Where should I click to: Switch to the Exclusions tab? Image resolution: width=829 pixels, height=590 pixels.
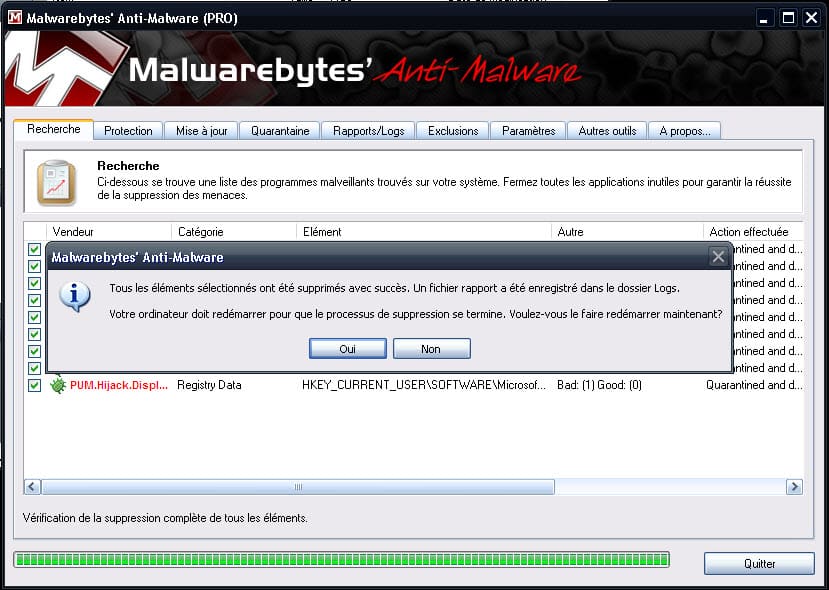click(453, 131)
